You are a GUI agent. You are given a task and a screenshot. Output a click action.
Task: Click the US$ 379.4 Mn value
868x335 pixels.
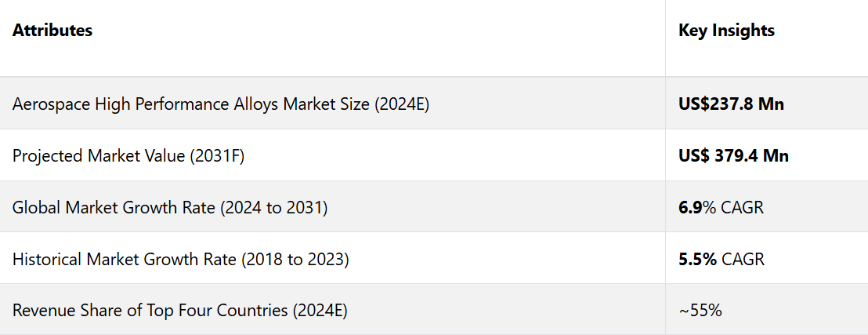tap(733, 155)
